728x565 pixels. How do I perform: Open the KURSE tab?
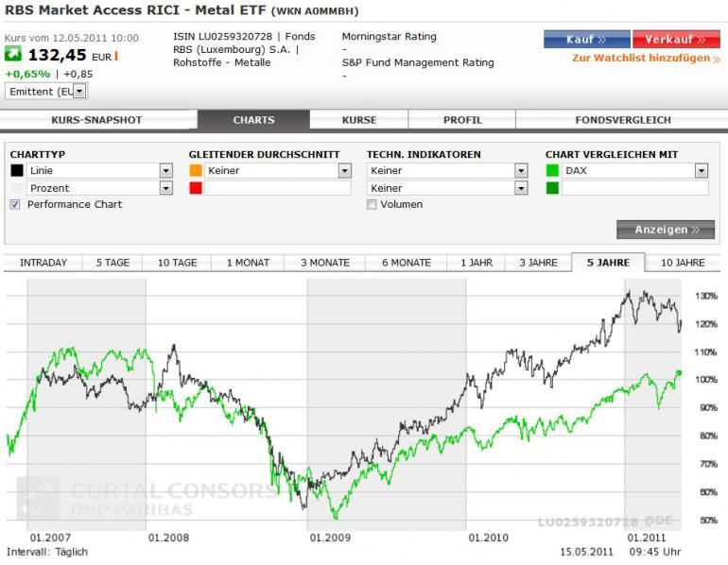pyautogui.click(x=359, y=120)
